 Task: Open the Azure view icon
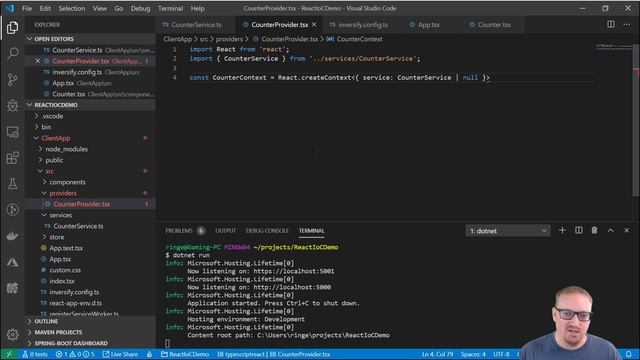click(12, 262)
